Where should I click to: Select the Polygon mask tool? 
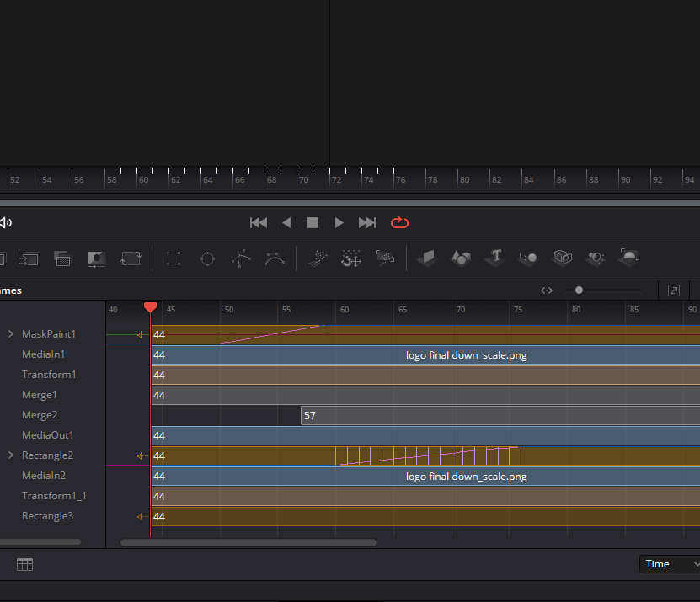(241, 258)
